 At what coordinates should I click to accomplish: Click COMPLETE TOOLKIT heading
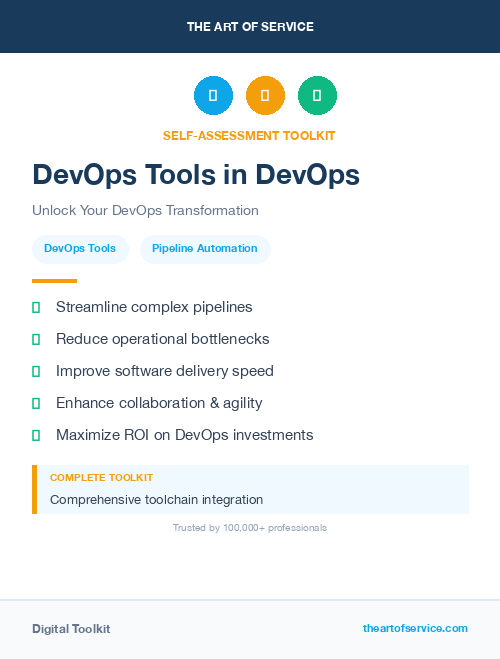(101, 477)
